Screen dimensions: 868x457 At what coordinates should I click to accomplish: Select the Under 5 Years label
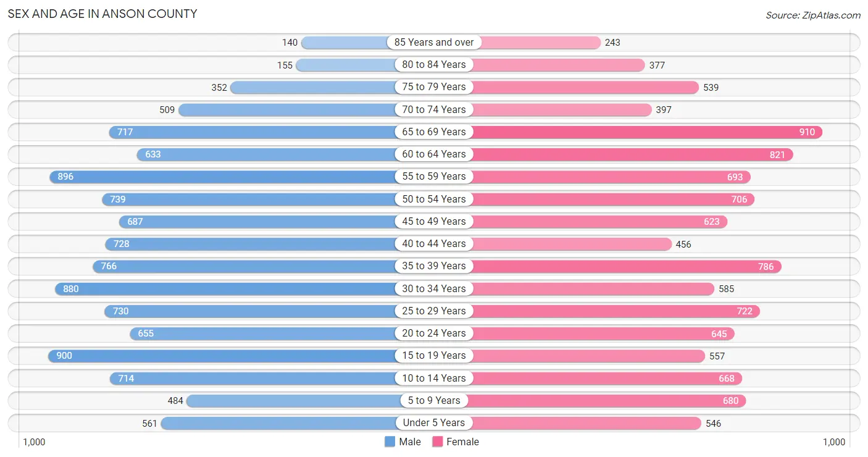tap(434, 423)
